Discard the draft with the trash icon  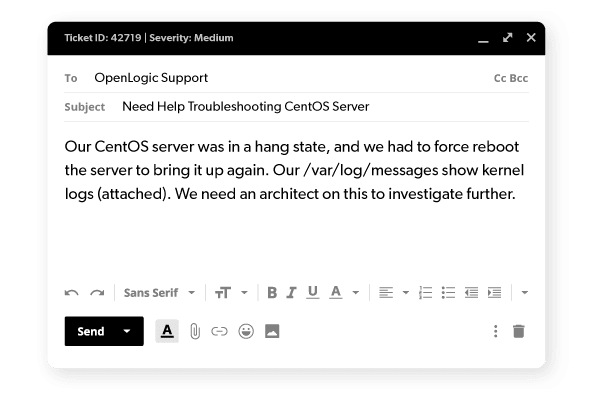tap(518, 331)
